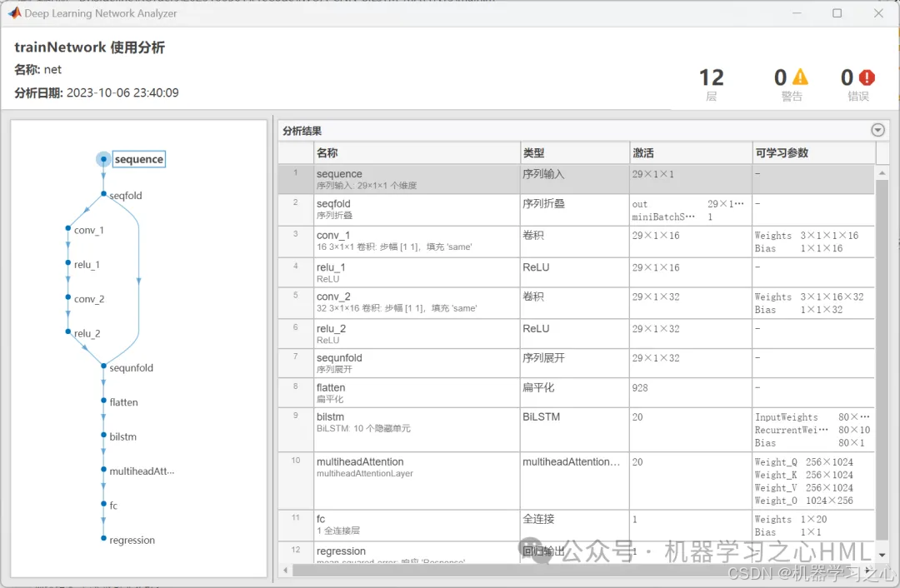Screen dimensions: 900x588
Task: Click the 序列折叠 type cell
Action: click(x=574, y=209)
